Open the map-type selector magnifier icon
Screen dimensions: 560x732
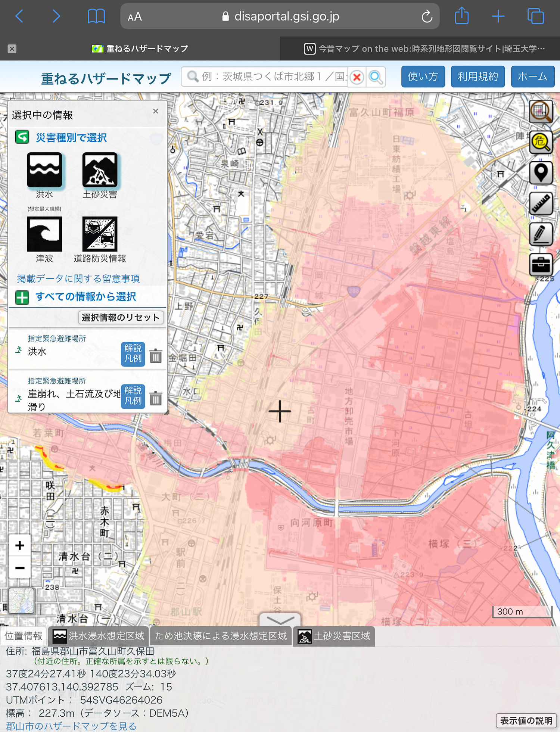click(x=541, y=111)
